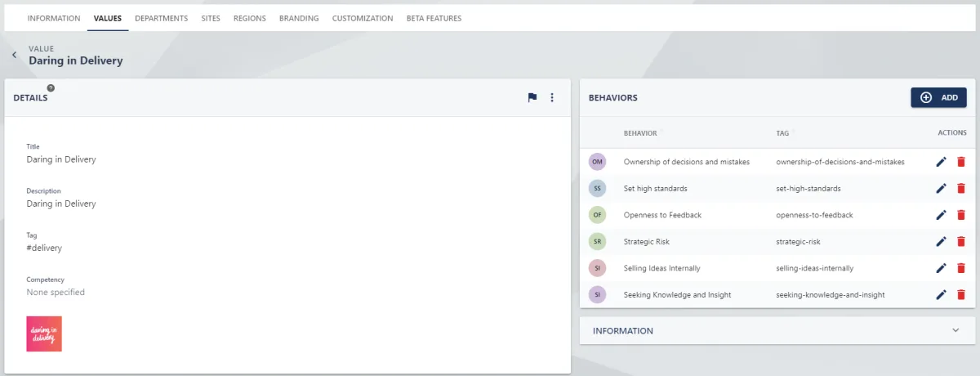Edit the Openness to Feedback behavior
The height and width of the screenshot is (376, 980).
[941, 215]
